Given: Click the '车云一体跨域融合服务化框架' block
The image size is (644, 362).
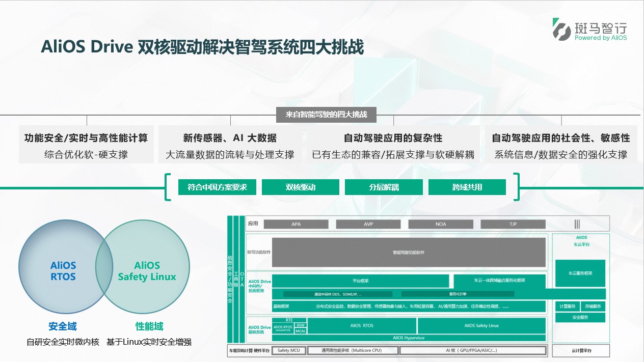Looking at the screenshot, I should (500, 281).
